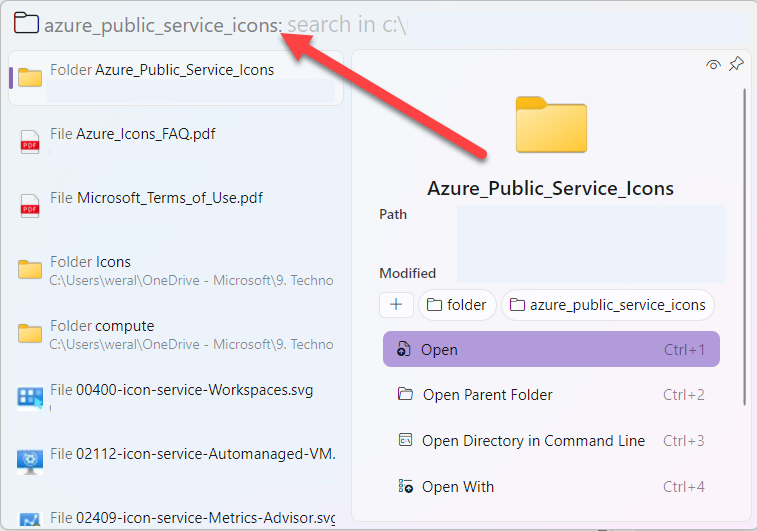The width and height of the screenshot is (757, 531).
Task: Click path text under Folder compute result
Action: [x=191, y=344]
